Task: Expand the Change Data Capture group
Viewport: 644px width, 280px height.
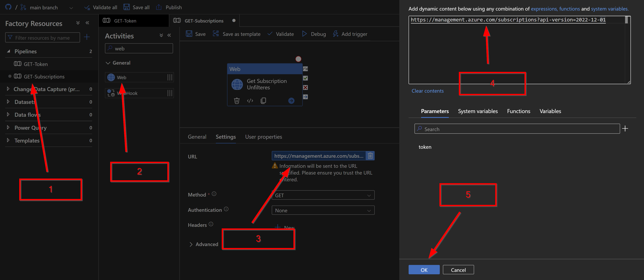Action: [x=8, y=89]
